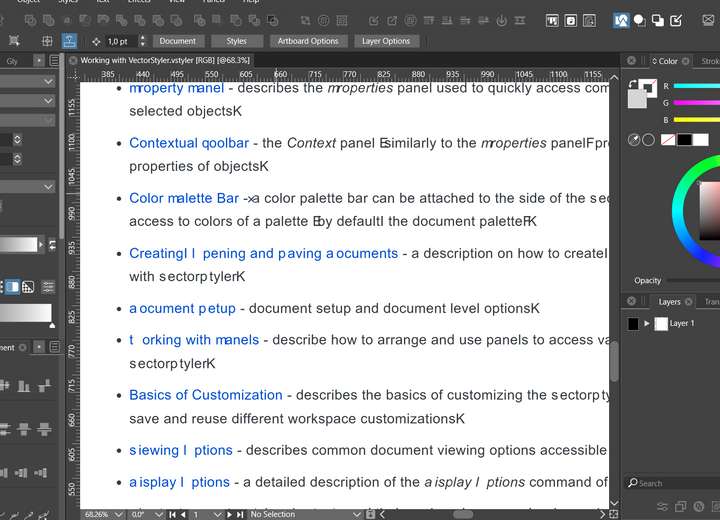Click the third bordered view icon with an arc

(589, 21)
